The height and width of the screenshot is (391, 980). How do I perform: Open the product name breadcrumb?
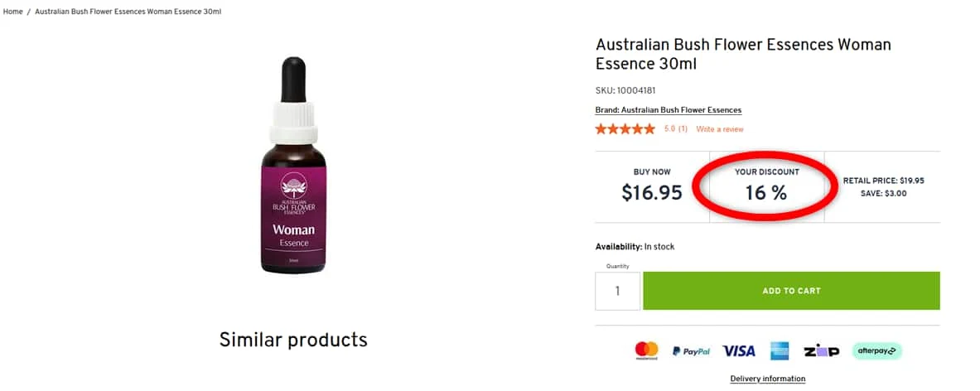128,12
